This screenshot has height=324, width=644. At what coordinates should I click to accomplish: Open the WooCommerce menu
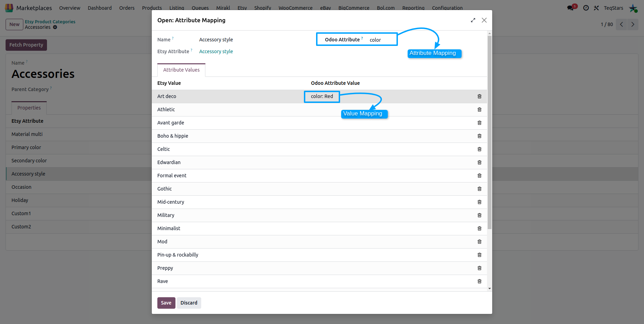pyautogui.click(x=296, y=8)
